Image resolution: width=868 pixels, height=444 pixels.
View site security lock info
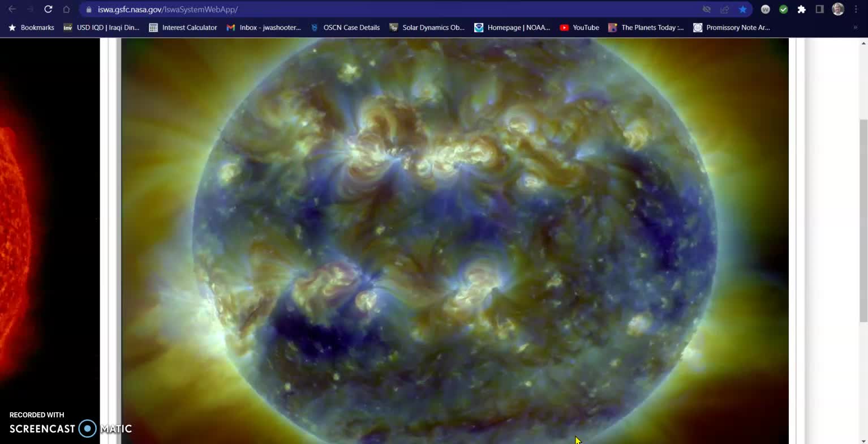point(89,10)
